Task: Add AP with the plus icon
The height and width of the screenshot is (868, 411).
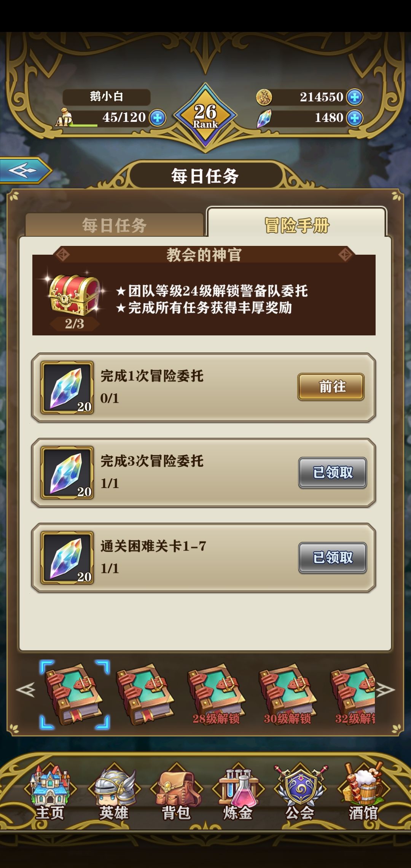Action: (158, 118)
